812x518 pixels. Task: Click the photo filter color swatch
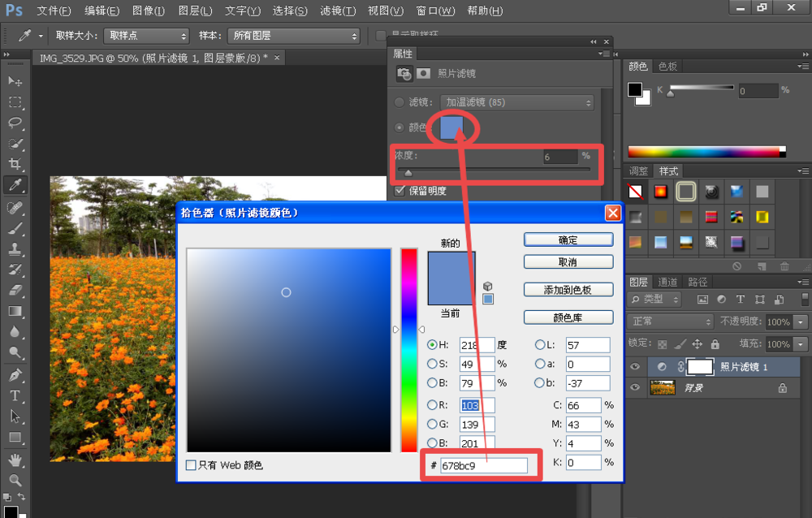[452, 127]
